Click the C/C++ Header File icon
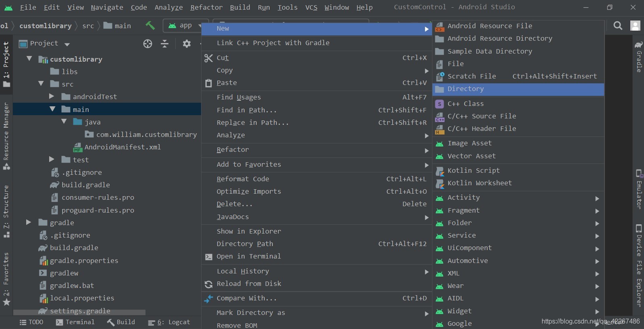This screenshot has height=329, width=644. click(440, 129)
